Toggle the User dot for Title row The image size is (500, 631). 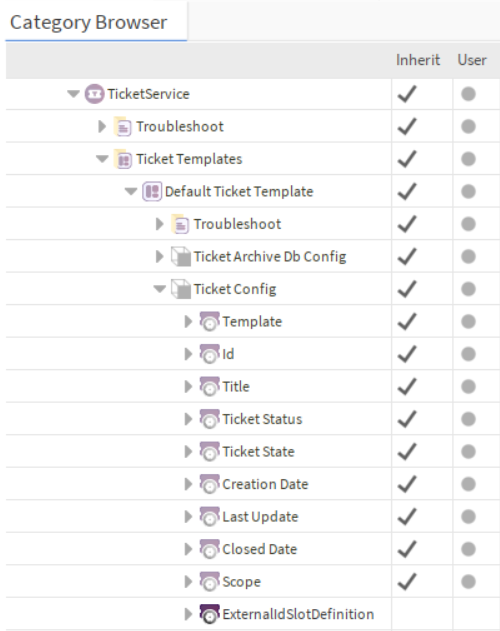click(x=468, y=387)
